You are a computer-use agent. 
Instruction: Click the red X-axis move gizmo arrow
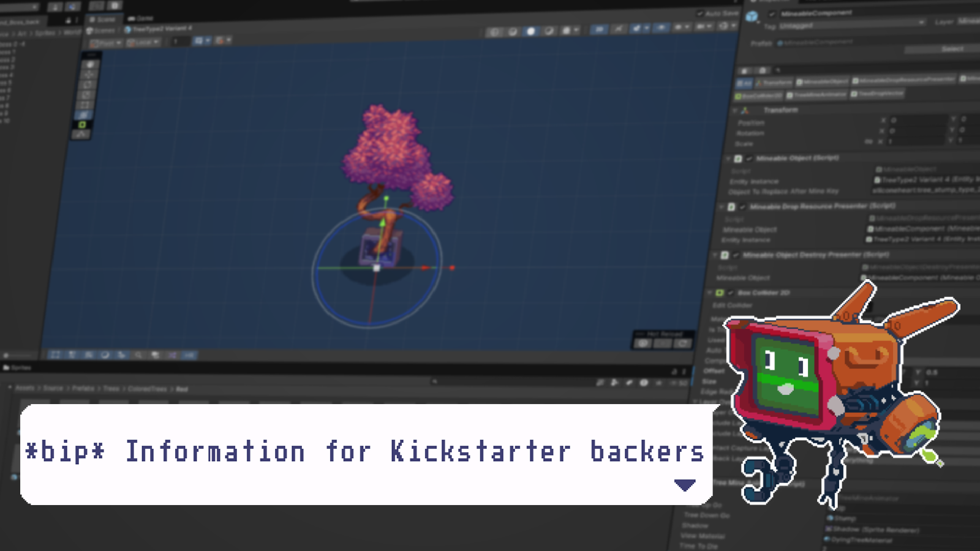(x=424, y=268)
